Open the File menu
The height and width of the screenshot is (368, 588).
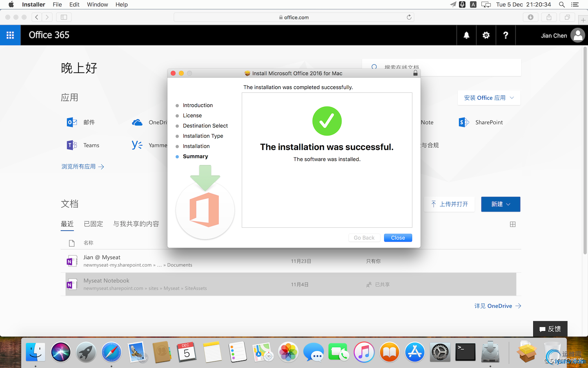tap(57, 4)
